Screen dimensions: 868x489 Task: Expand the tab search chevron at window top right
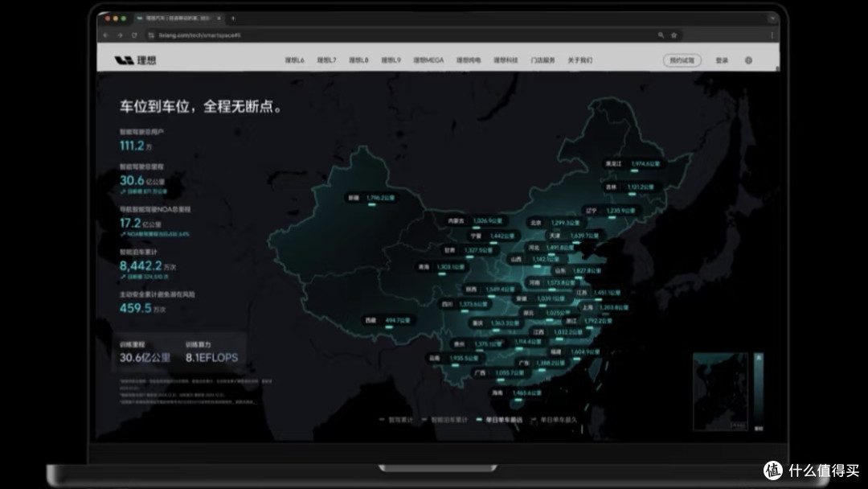tap(772, 18)
